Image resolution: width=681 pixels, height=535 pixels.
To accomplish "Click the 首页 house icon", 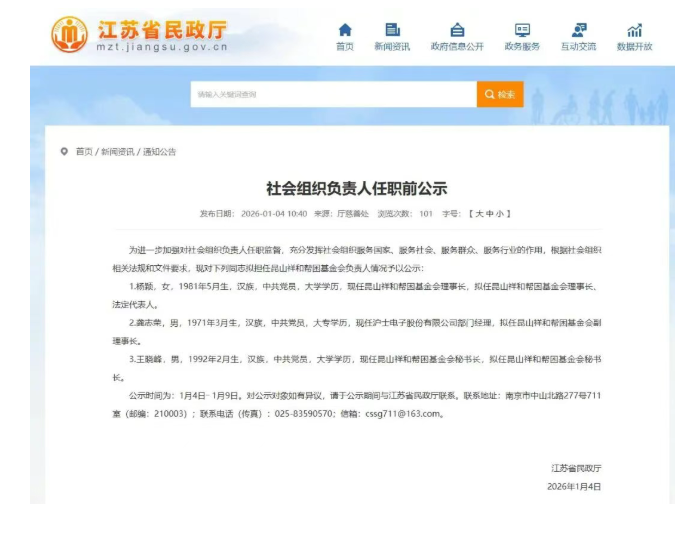I will click(345, 30).
